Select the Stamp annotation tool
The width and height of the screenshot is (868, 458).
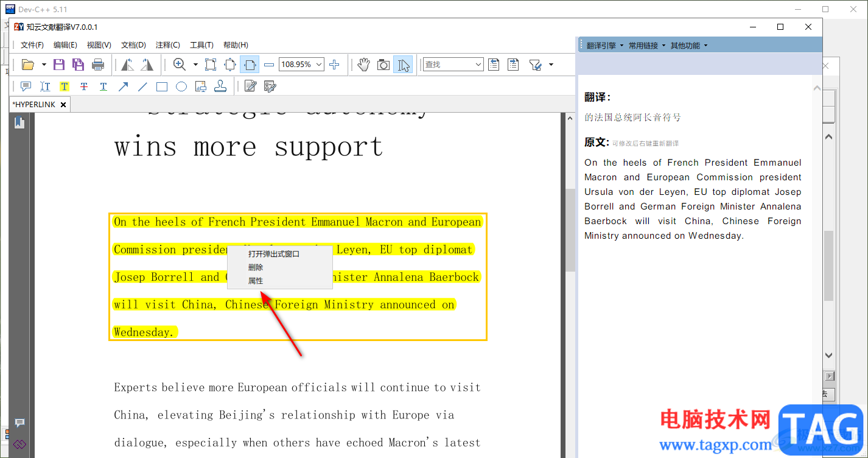tap(220, 86)
